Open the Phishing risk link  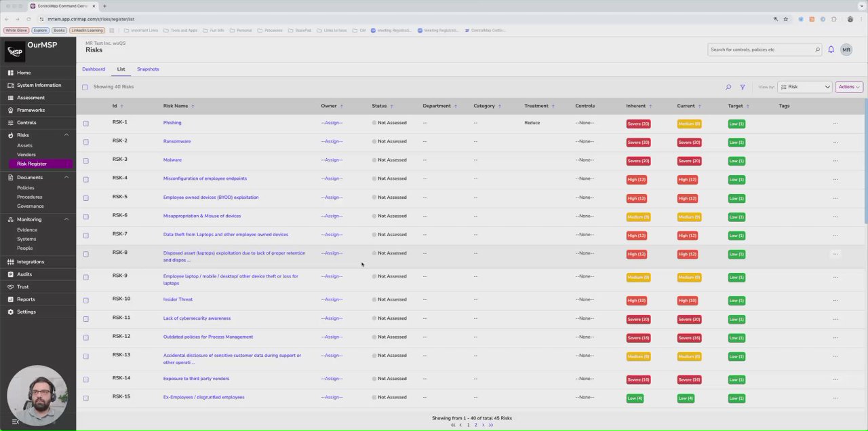[x=172, y=123]
